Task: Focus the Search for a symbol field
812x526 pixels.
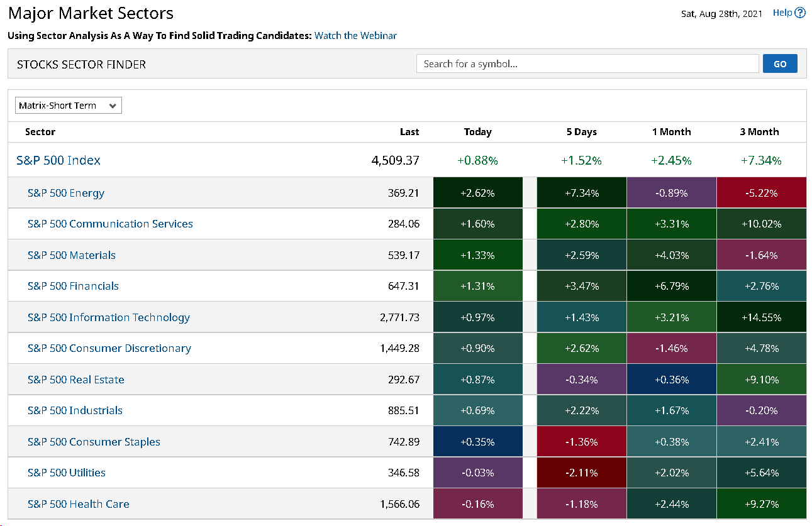Action: tap(587, 63)
